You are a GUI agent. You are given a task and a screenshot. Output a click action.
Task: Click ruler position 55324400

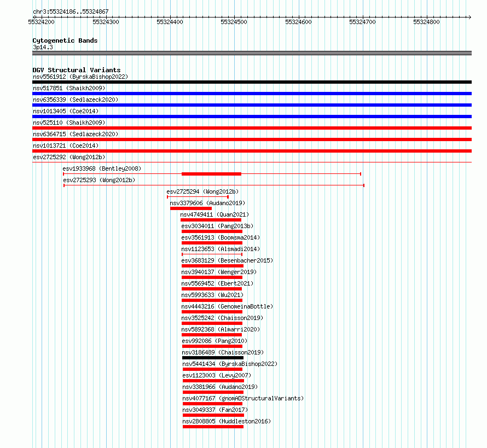pyautogui.click(x=170, y=22)
